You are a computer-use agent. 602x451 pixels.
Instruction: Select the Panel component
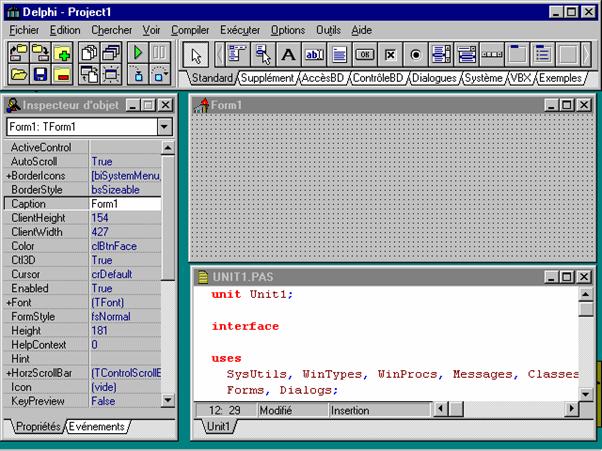coord(568,55)
